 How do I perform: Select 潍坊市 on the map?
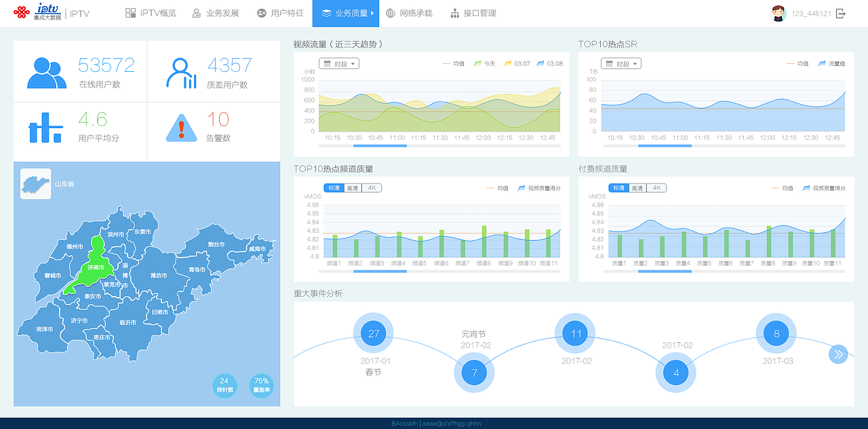pos(158,276)
